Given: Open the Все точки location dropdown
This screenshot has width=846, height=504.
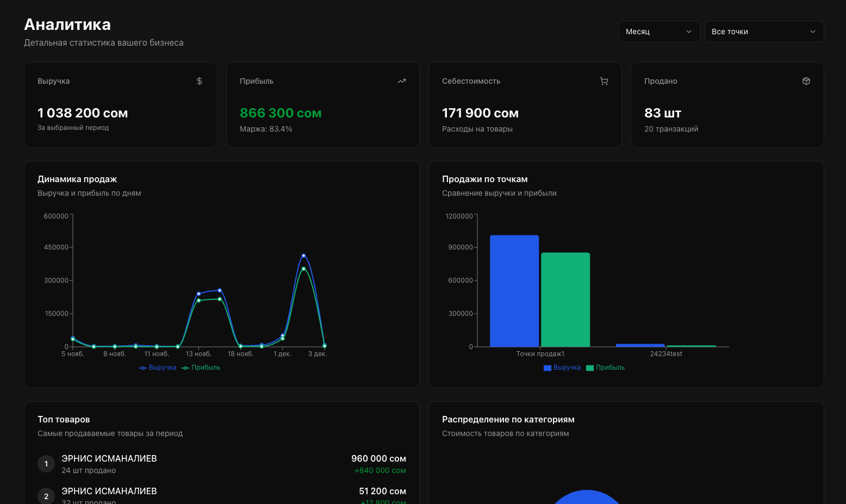Looking at the screenshot, I should pyautogui.click(x=764, y=32).
